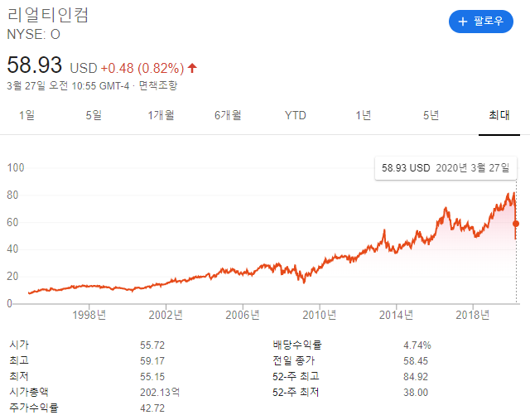Click the +0.48 (0.82%) change value
The height and width of the screenshot is (420, 530).
142,68
